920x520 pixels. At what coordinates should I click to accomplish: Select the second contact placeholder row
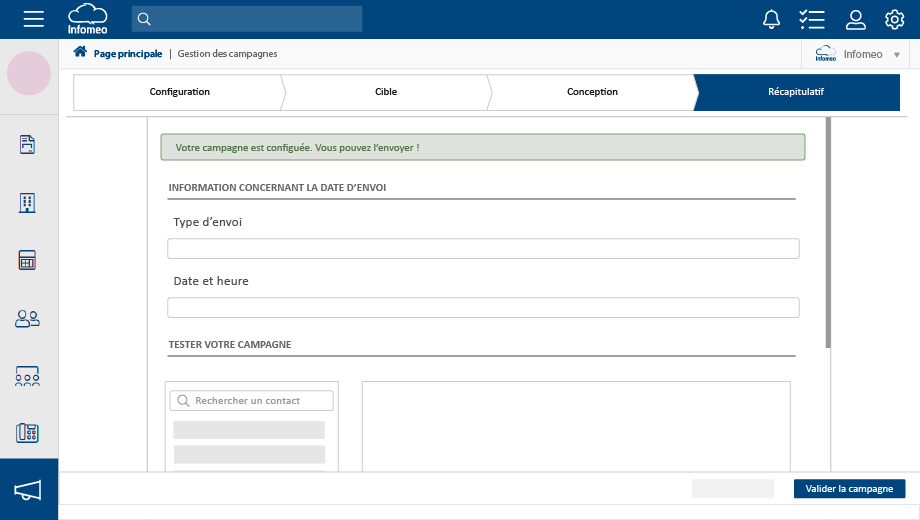[x=249, y=454]
